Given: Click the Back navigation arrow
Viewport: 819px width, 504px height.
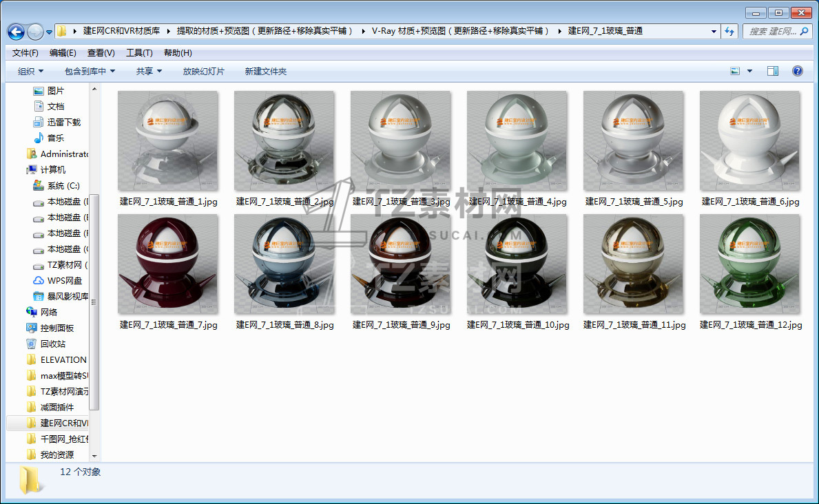Looking at the screenshot, I should pos(17,32).
